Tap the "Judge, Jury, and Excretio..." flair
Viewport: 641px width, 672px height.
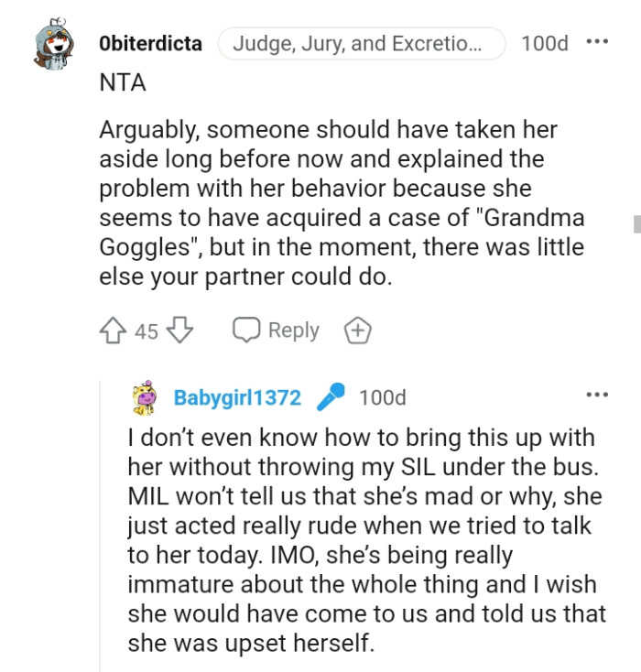[x=361, y=43]
